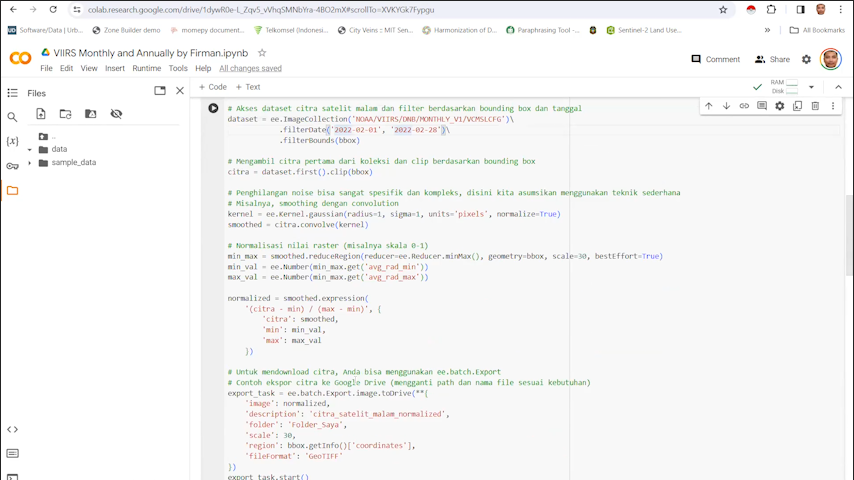Run the code cell
854x480 pixels.
tap(213, 108)
